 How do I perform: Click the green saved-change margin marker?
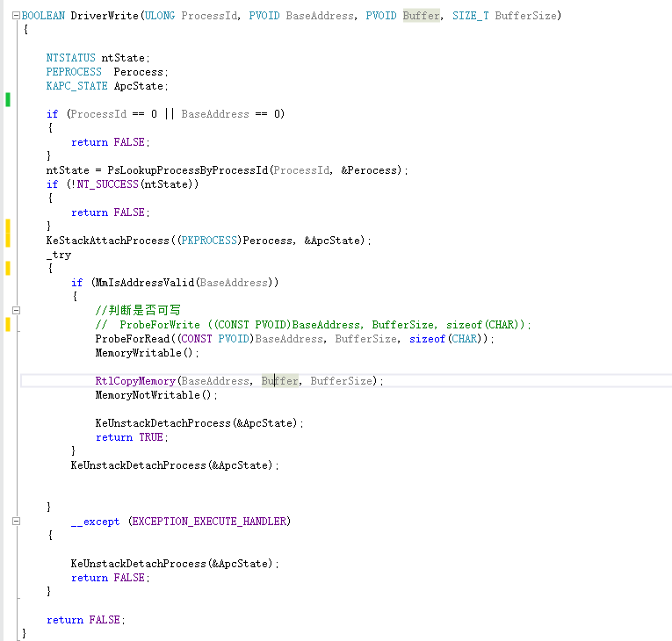point(8,99)
